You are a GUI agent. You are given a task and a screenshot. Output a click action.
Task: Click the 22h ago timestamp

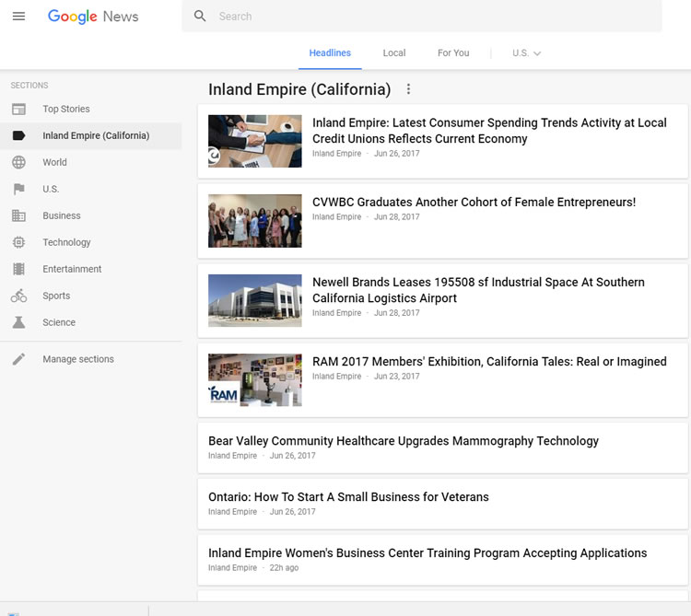coord(284,567)
